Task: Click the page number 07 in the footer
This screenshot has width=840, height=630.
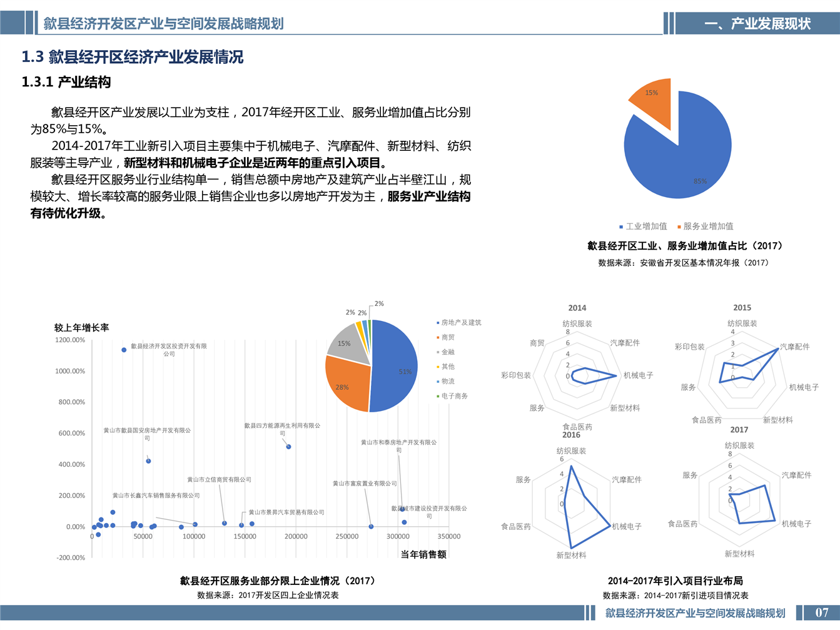Action: 821,613
